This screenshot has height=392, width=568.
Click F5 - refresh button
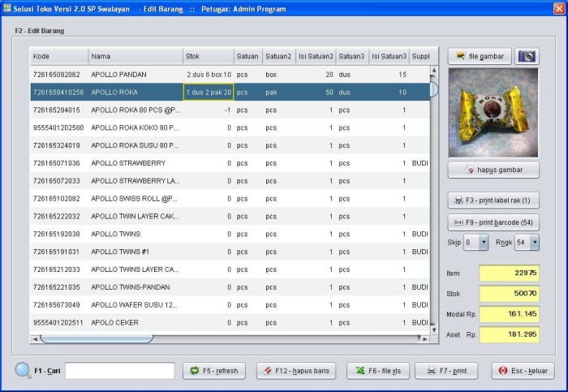(x=214, y=371)
